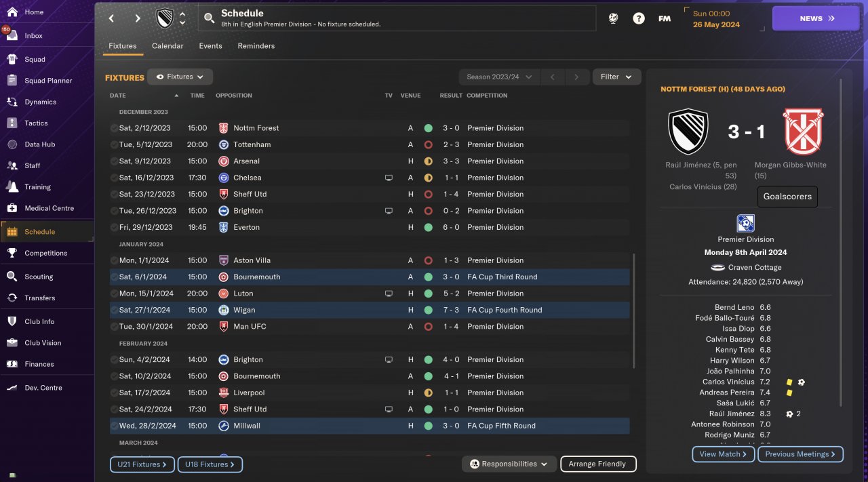Switch to the Calendar tab
This screenshot has height=482, width=868.
click(167, 46)
